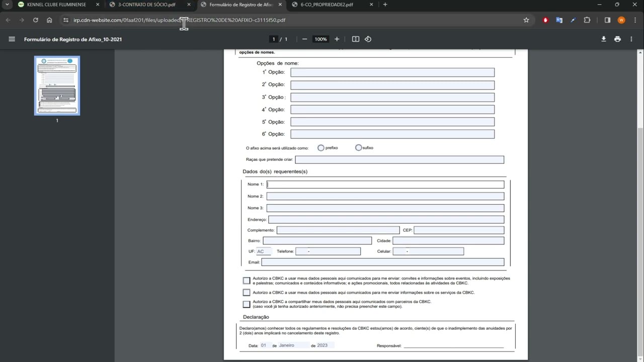Image resolution: width=644 pixels, height=362 pixels.
Task: Click the PDF page number field
Action: (x=274, y=39)
